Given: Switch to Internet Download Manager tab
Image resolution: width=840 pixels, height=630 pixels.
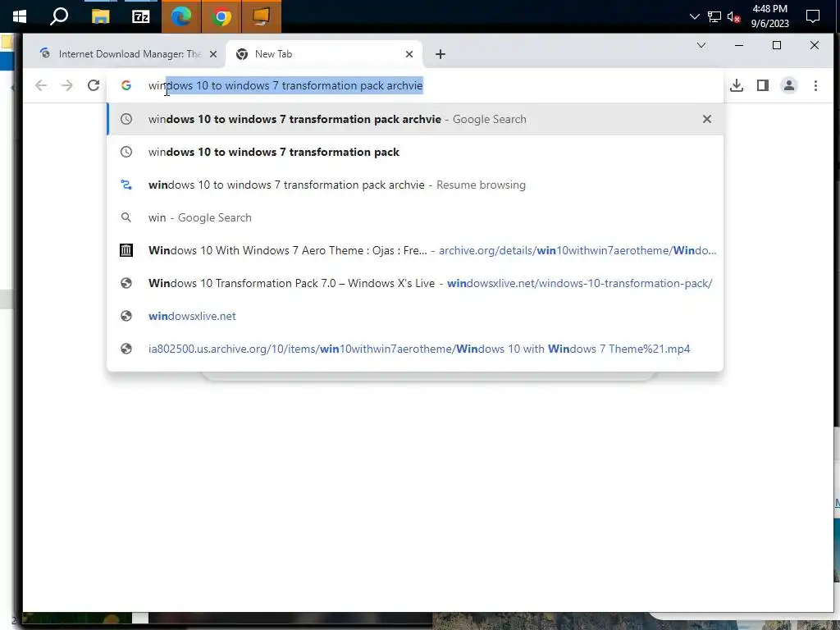Looking at the screenshot, I should click(127, 54).
